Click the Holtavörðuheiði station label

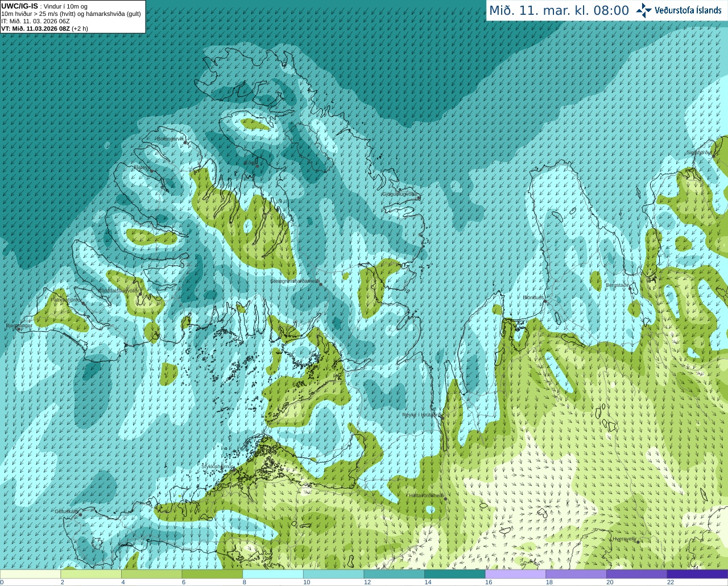click(x=427, y=496)
